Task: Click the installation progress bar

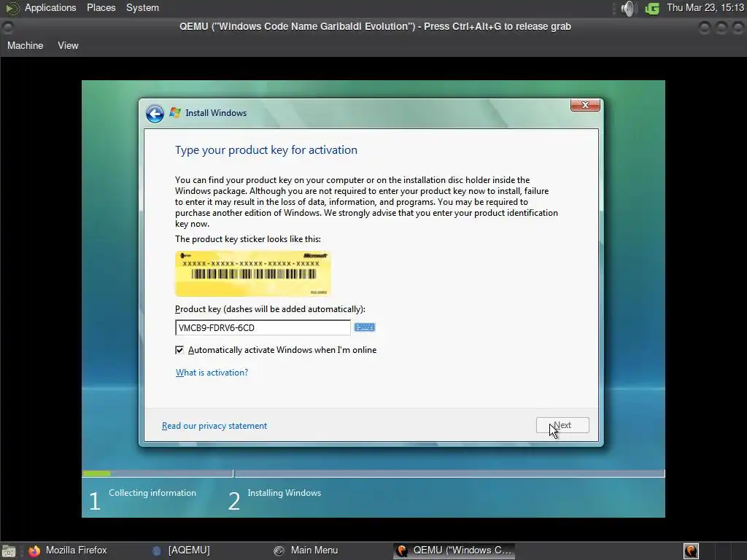Action: click(373, 473)
